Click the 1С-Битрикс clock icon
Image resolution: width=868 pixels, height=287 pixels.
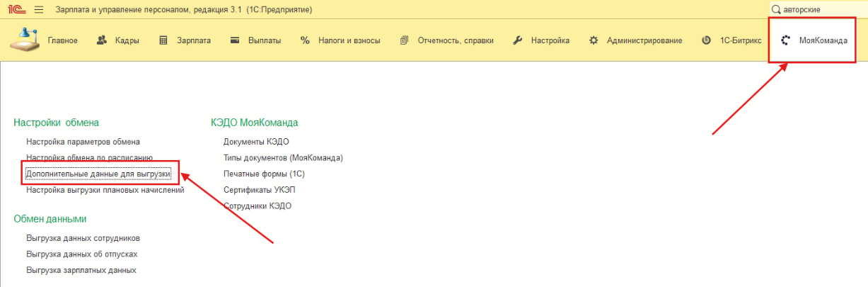tap(706, 40)
